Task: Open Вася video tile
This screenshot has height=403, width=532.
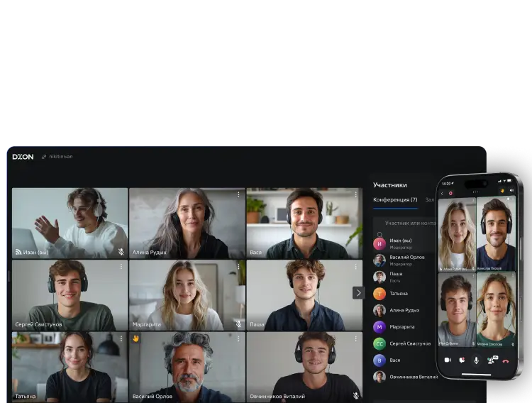Action: [x=304, y=223]
